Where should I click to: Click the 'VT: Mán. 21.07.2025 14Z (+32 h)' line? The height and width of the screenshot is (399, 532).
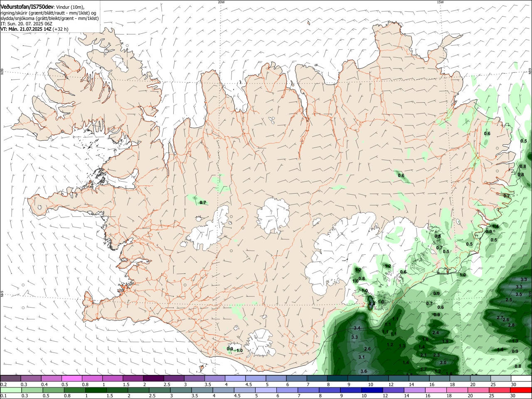click(x=34, y=29)
